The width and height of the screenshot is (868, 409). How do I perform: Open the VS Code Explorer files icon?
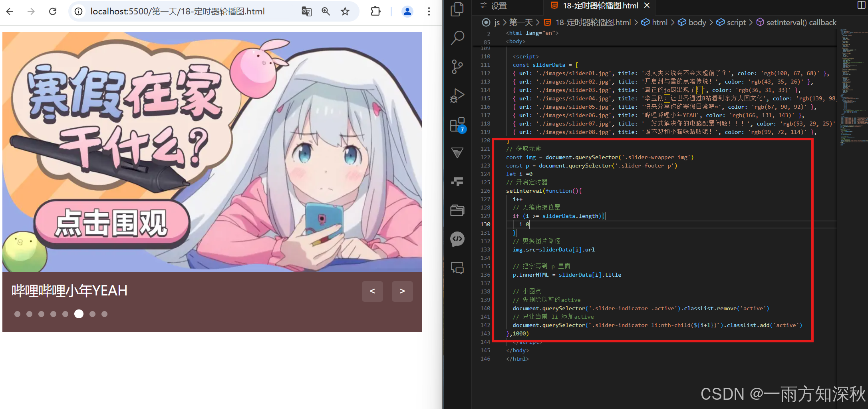click(x=457, y=10)
